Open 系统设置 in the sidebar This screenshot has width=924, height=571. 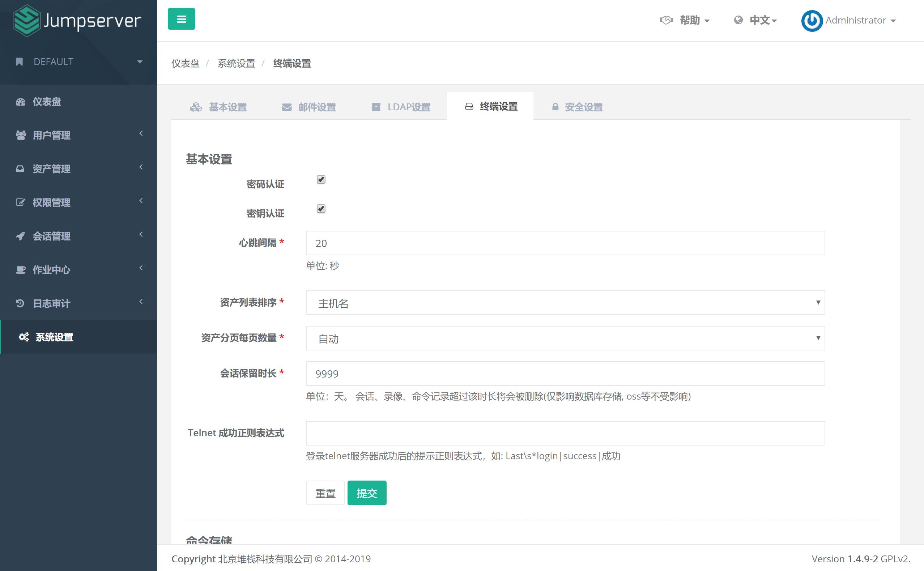coord(78,337)
